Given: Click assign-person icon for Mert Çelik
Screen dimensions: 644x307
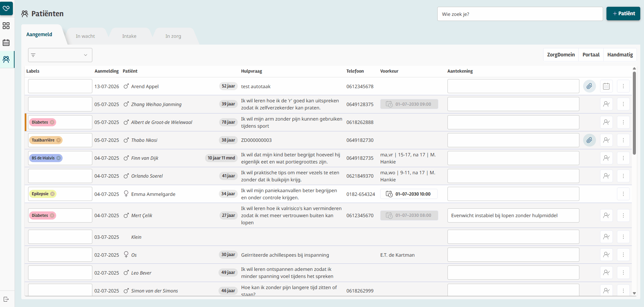Looking at the screenshot, I should pos(606,215).
